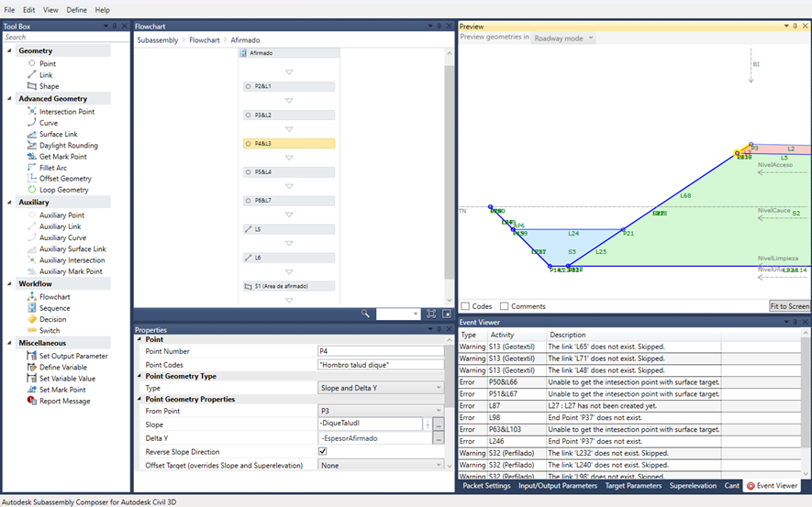Pick the Define Variable tool
The width and height of the screenshot is (812, 507).
(x=63, y=368)
